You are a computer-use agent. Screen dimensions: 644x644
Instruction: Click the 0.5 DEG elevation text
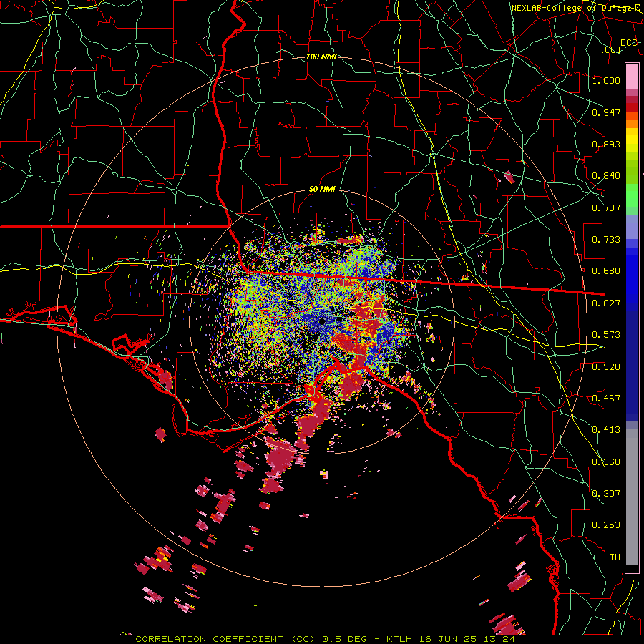coord(345,639)
